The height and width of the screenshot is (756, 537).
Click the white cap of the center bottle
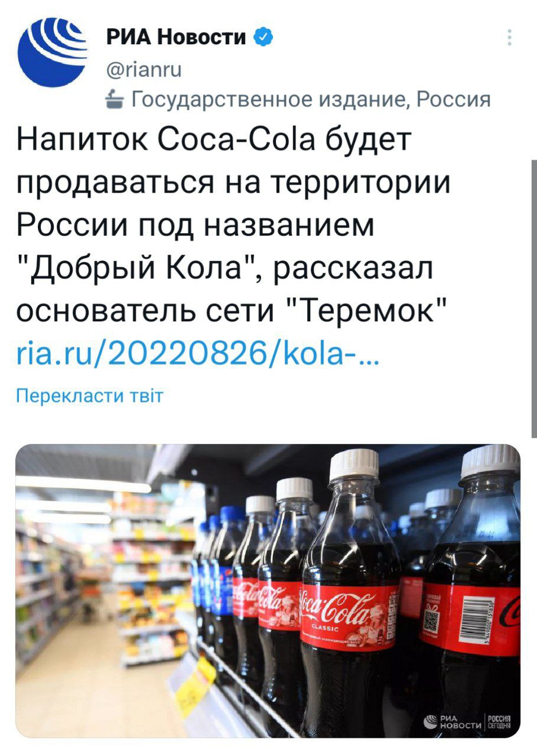pos(353,465)
